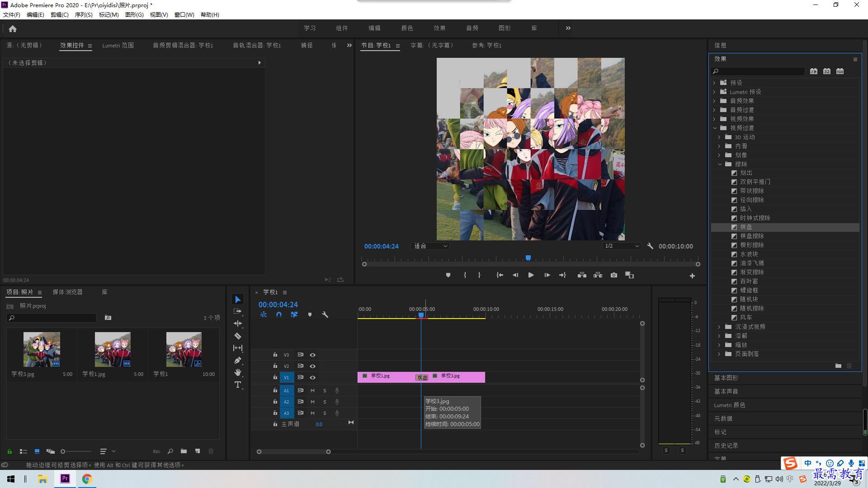The image size is (868, 488).
Task: Select the Ripple Edit tool
Action: coord(238,324)
